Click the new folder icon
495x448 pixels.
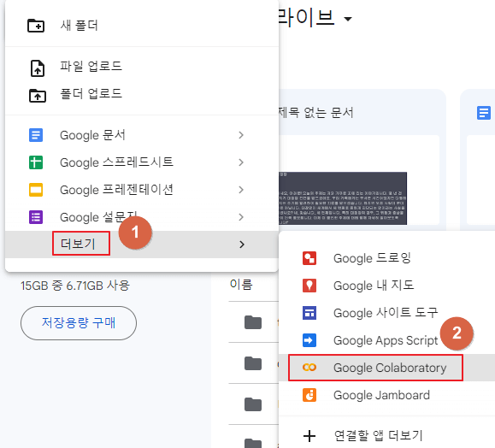36,26
